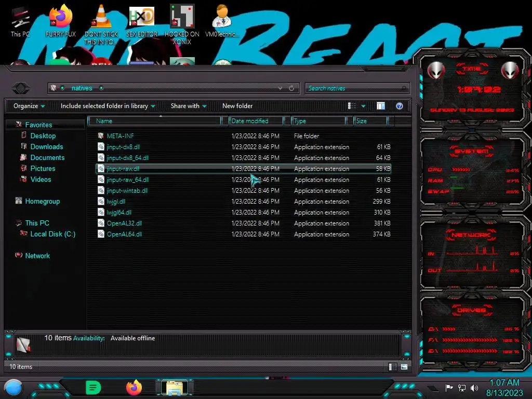Click the lwjgl.dll file icon
The height and width of the screenshot is (399, 532).
point(101,201)
